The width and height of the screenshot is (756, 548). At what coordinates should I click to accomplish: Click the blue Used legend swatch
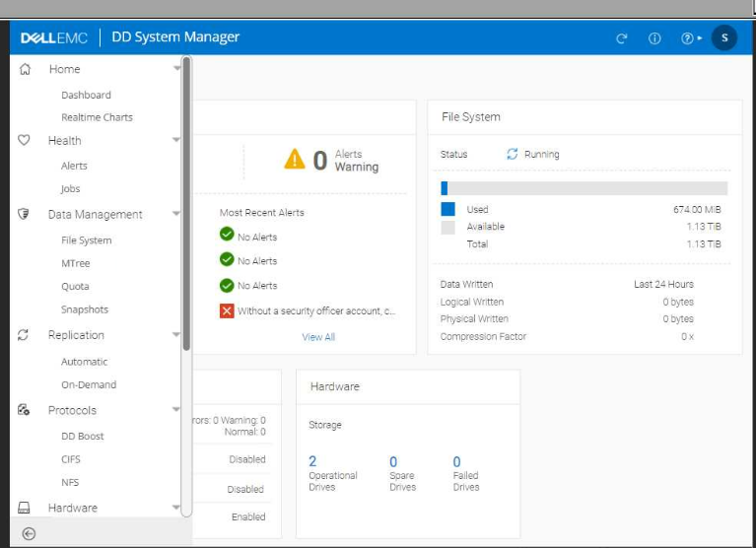[x=447, y=209]
